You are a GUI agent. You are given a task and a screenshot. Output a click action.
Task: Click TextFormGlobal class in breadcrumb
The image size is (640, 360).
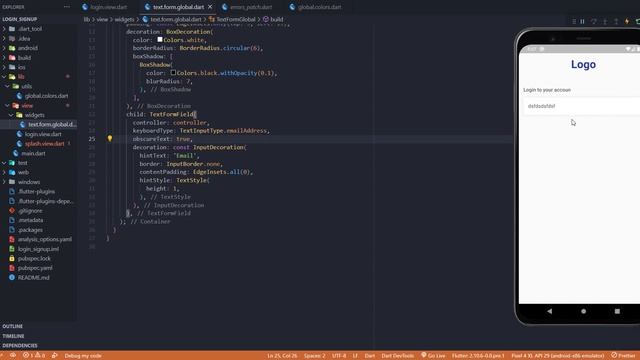[x=232, y=19]
